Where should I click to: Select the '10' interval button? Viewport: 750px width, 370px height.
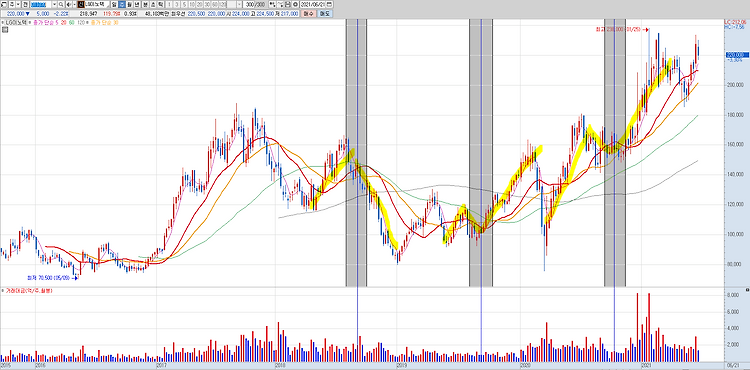pos(192,4)
